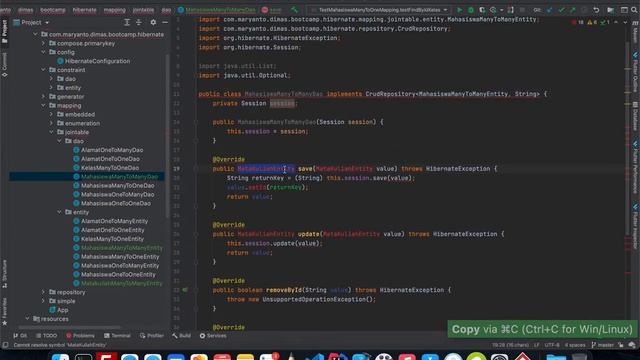
Task: Open the Services tool window tab
Action: [x=213, y=336]
